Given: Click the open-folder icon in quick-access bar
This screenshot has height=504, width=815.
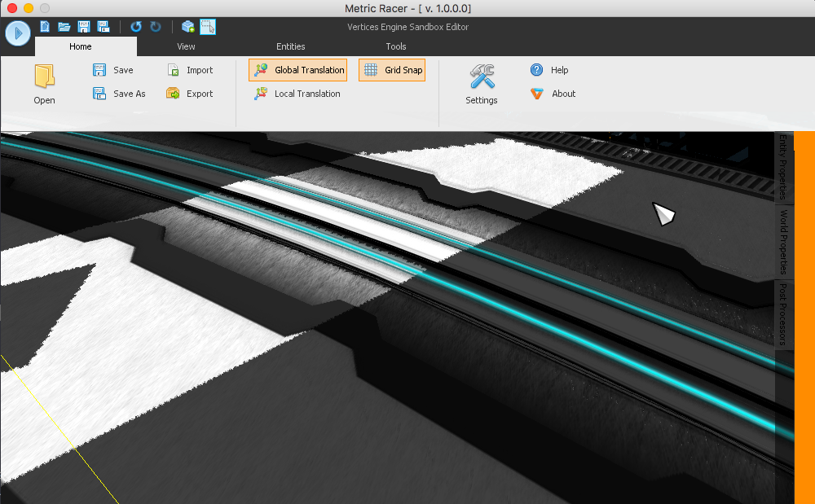Looking at the screenshot, I should [x=64, y=27].
